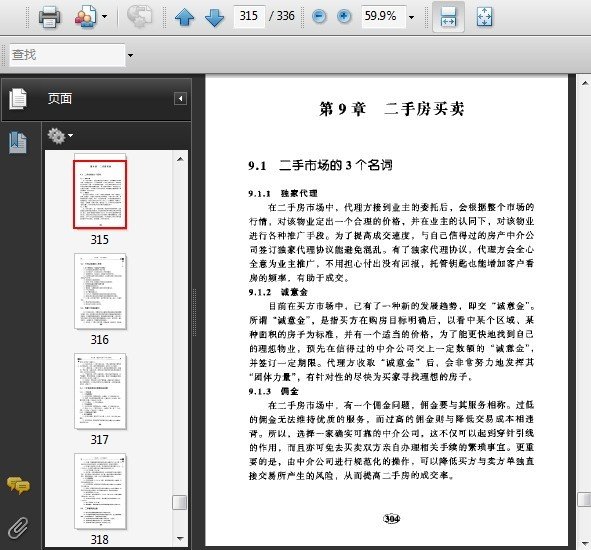Click the zoom percentage field 59.9%

pos(383,16)
